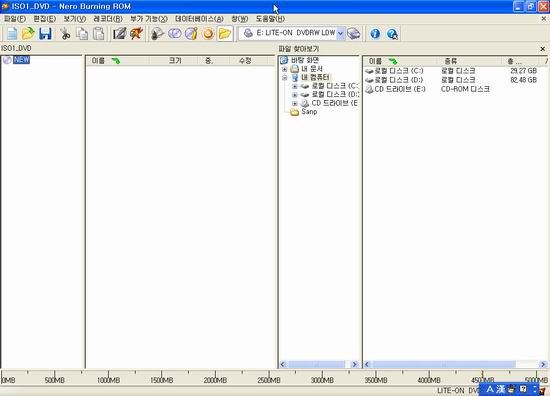Open compilation info with the pencil-on-paper icon

click(x=119, y=34)
